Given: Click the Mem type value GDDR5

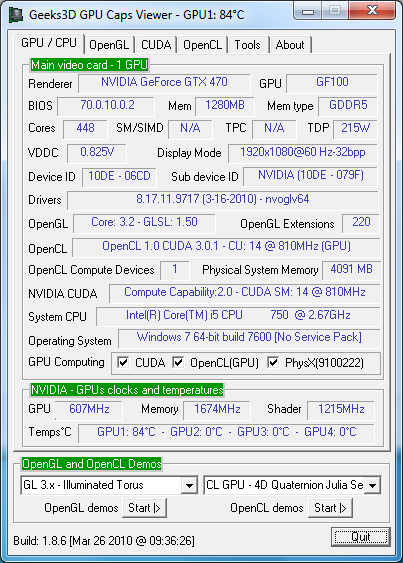Looking at the screenshot, I should (348, 106).
